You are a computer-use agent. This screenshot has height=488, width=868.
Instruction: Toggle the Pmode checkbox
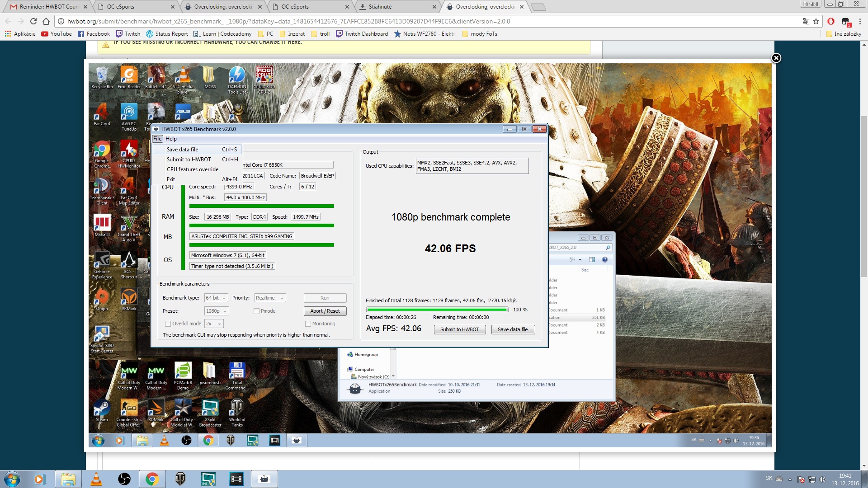point(256,311)
